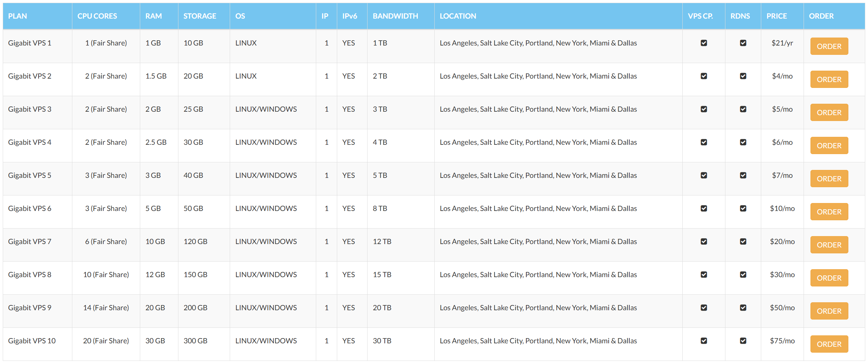Click location text in Gigabit VPS 8 row
868x364 pixels.
538,274
